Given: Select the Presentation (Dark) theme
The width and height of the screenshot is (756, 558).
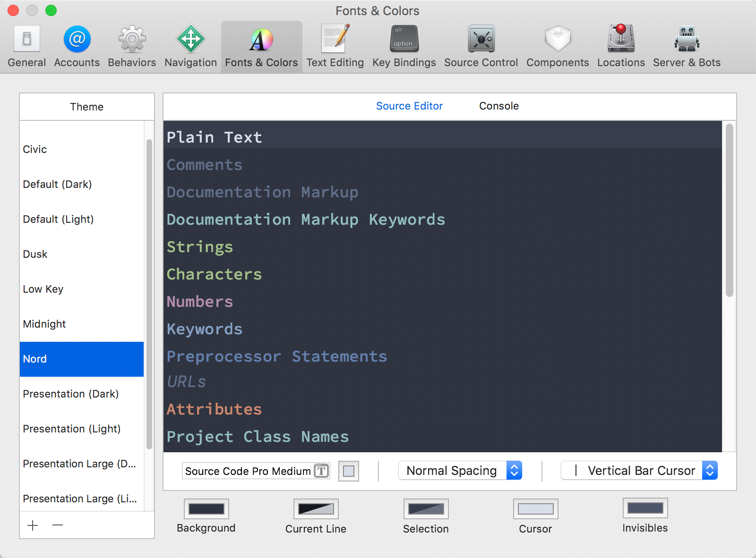Looking at the screenshot, I should [82, 394].
